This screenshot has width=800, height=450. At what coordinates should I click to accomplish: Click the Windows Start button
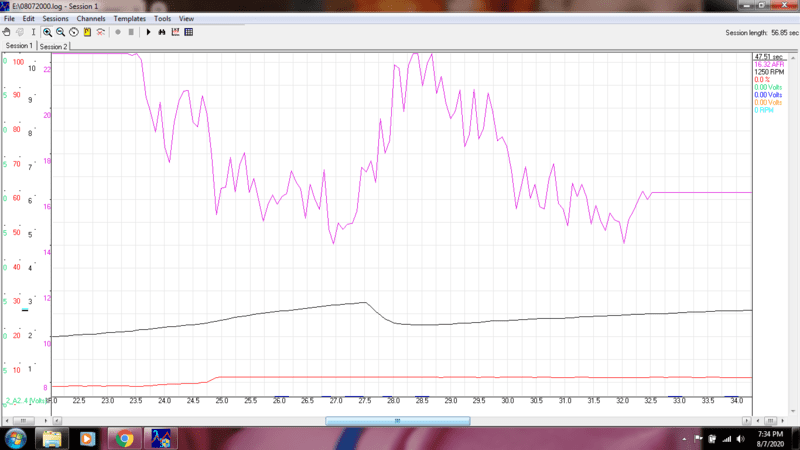[x=16, y=438]
